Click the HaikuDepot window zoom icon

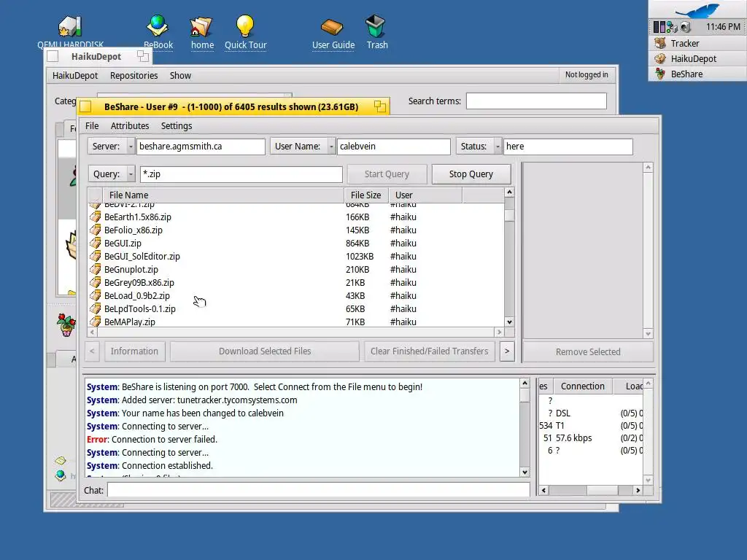[x=142, y=56]
